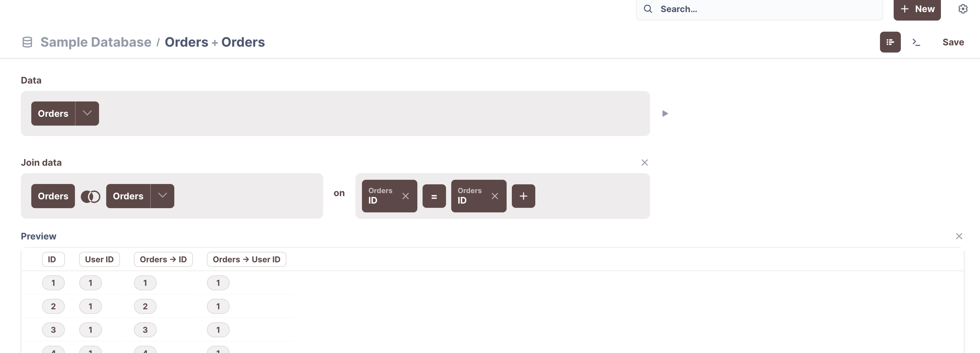Run the preview with the play triangle
Image resolution: width=980 pixels, height=353 pixels.
(x=665, y=113)
